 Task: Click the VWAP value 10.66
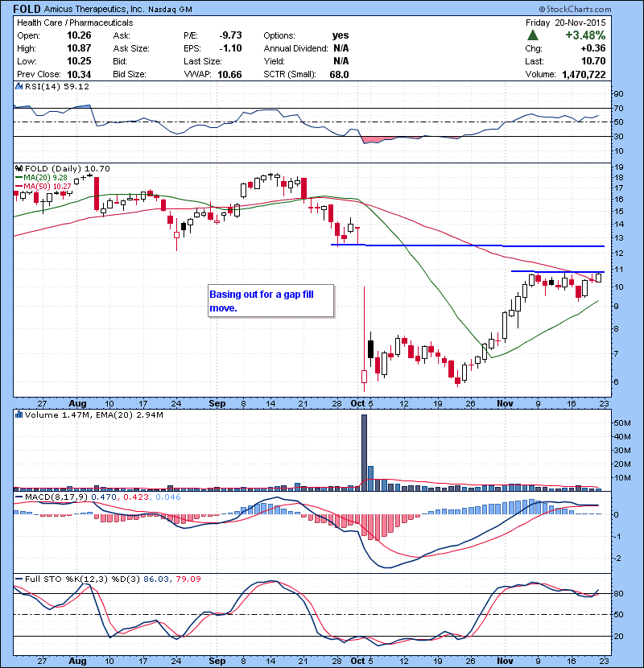(x=229, y=74)
